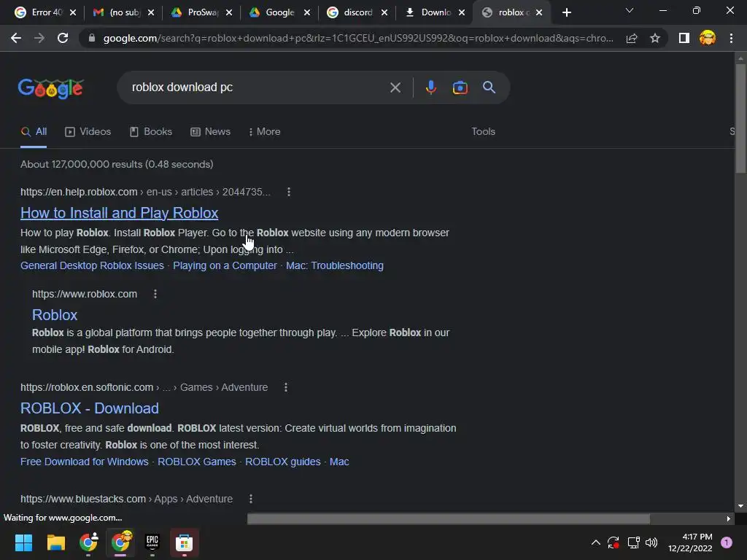The image size is (747, 560).
Task: Open options for the bluestacks result
Action: [251, 499]
